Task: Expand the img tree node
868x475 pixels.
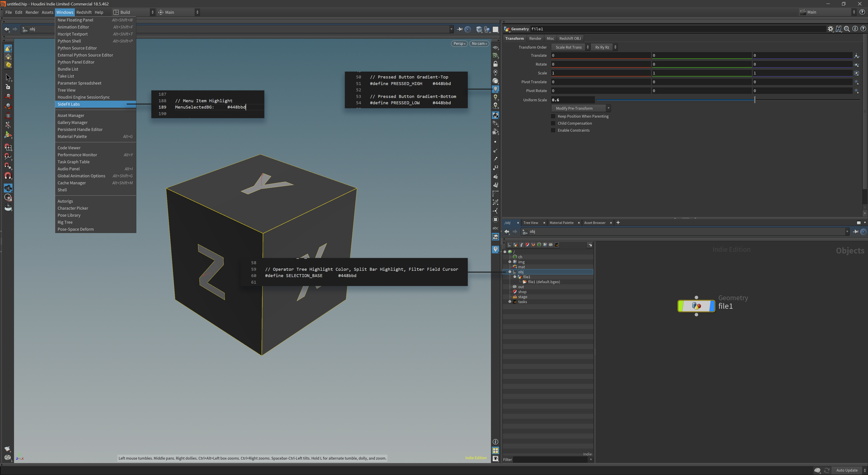Action: (509, 262)
